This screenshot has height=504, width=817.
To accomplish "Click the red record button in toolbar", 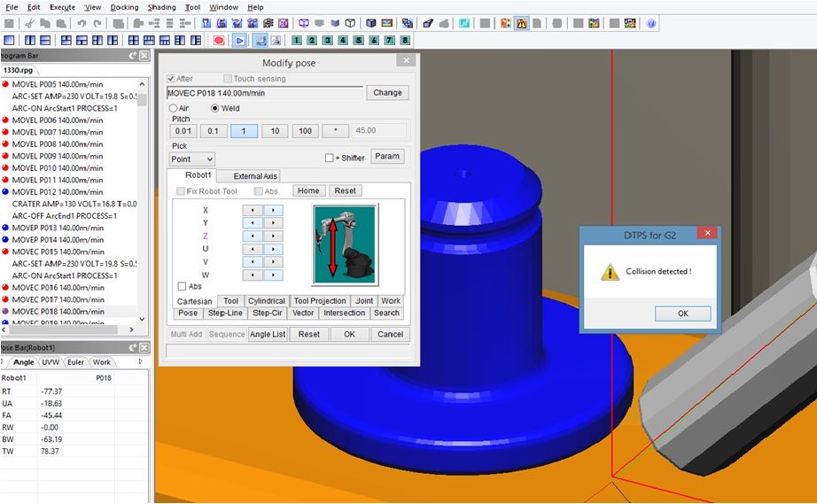I will point(219,41).
